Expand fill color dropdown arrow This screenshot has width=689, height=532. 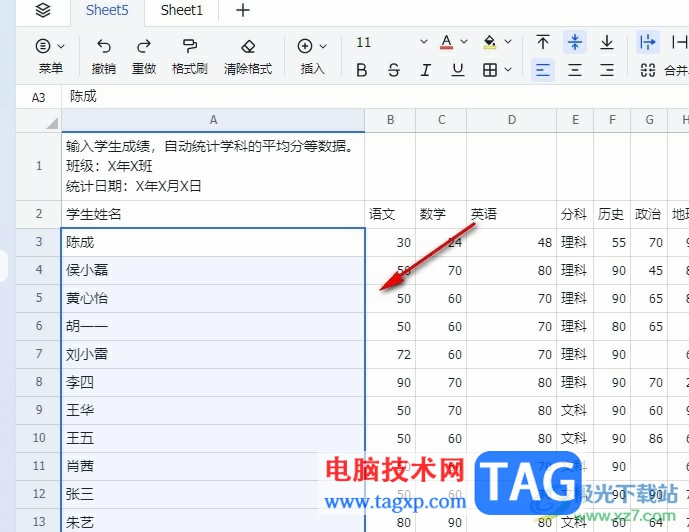tap(508, 42)
